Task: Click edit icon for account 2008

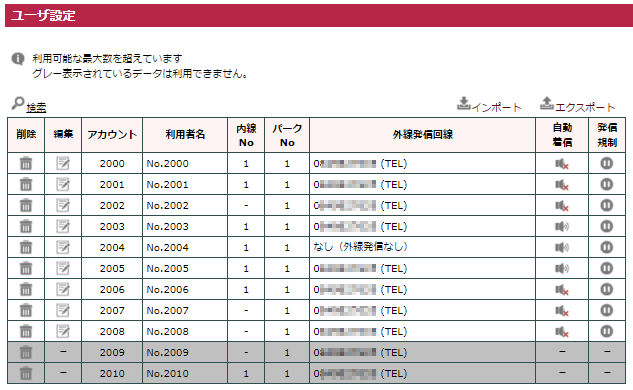Action: (63, 331)
